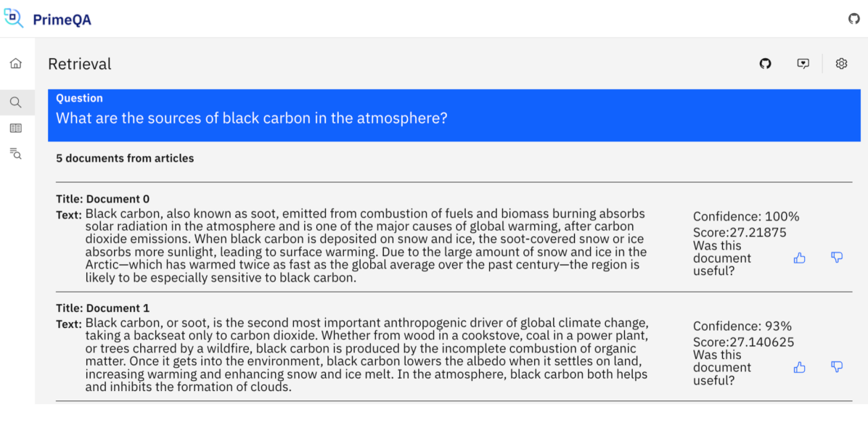868x431 pixels.
Task: Open the Reading book icon in sidebar
Action: click(x=16, y=128)
